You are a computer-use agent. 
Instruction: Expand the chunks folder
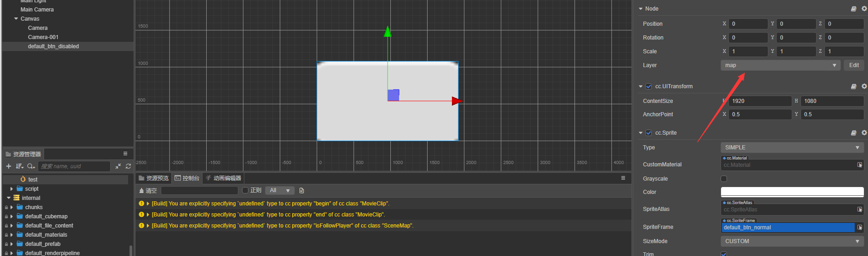(x=11, y=207)
